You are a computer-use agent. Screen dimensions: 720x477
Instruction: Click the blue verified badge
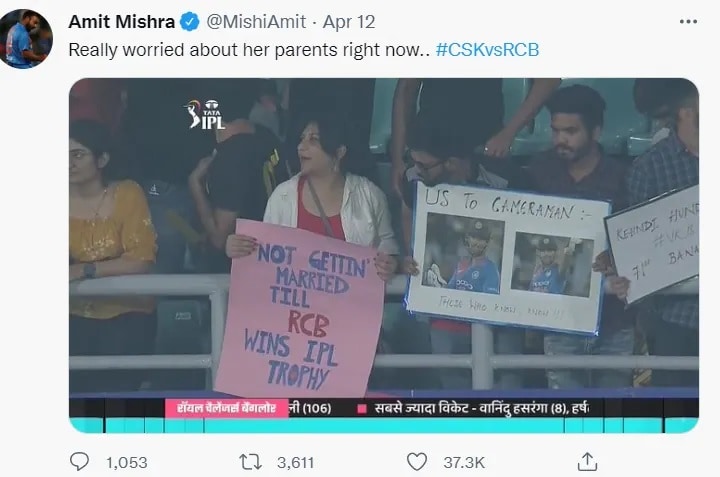[189, 22]
